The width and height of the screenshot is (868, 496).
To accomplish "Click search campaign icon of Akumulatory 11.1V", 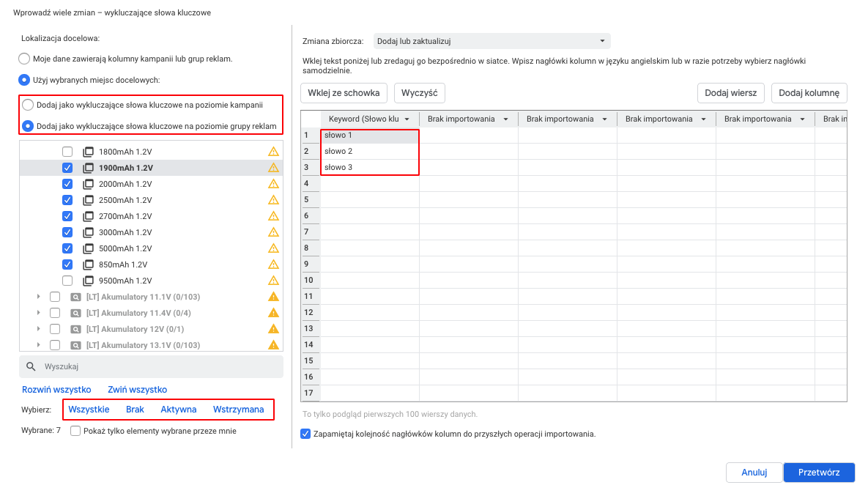I will point(76,297).
